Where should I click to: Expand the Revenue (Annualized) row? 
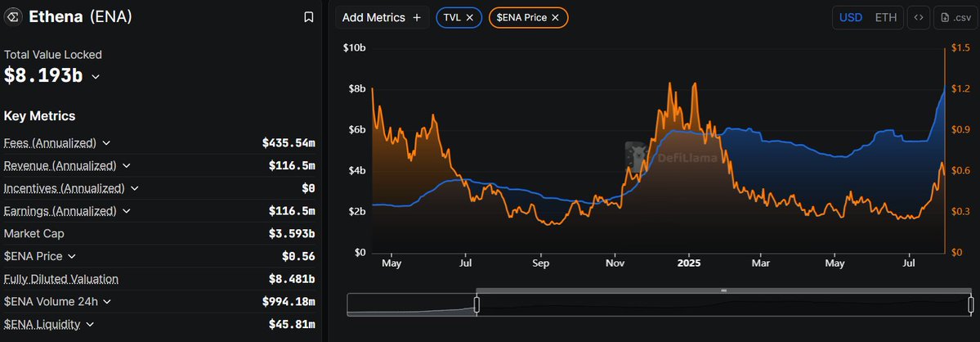pos(126,166)
